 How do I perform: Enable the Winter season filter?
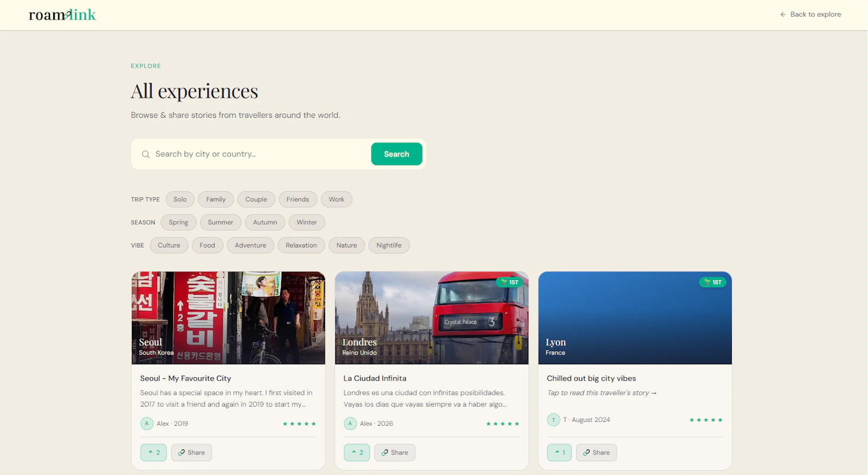point(307,222)
